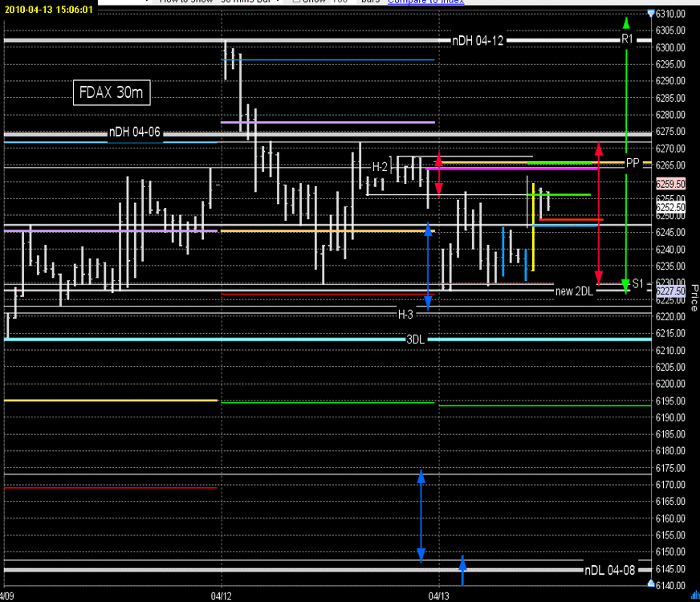This screenshot has width=700, height=602.
Task: Click the 04/12 date label on time axis
Action: pyautogui.click(x=221, y=596)
